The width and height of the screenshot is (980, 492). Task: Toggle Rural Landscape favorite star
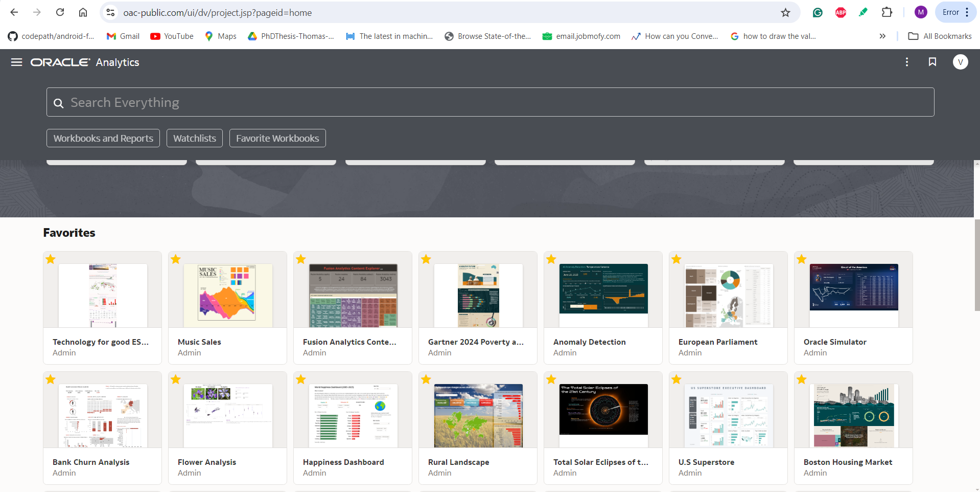(x=426, y=379)
